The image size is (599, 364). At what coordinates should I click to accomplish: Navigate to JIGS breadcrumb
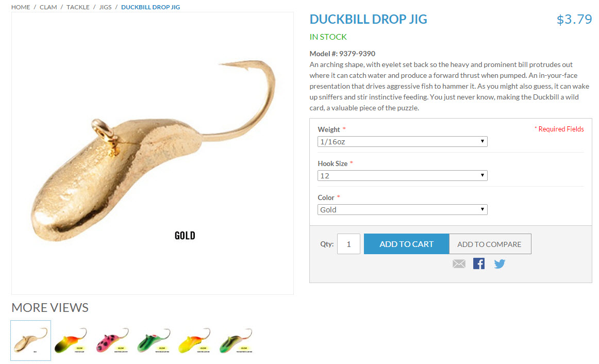106,7
